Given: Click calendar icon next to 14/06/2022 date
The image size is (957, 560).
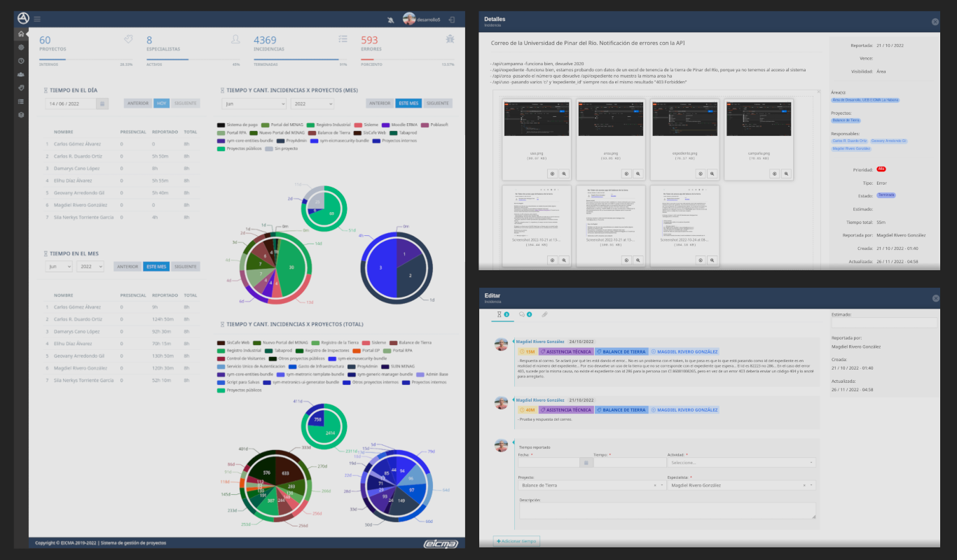Looking at the screenshot, I should point(102,104).
